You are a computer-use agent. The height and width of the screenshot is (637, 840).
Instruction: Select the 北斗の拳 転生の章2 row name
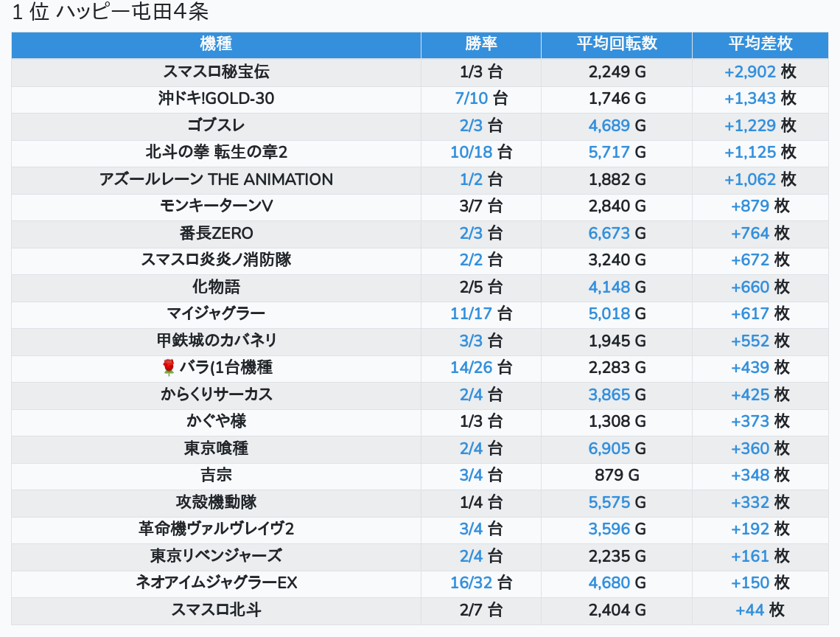point(216,152)
